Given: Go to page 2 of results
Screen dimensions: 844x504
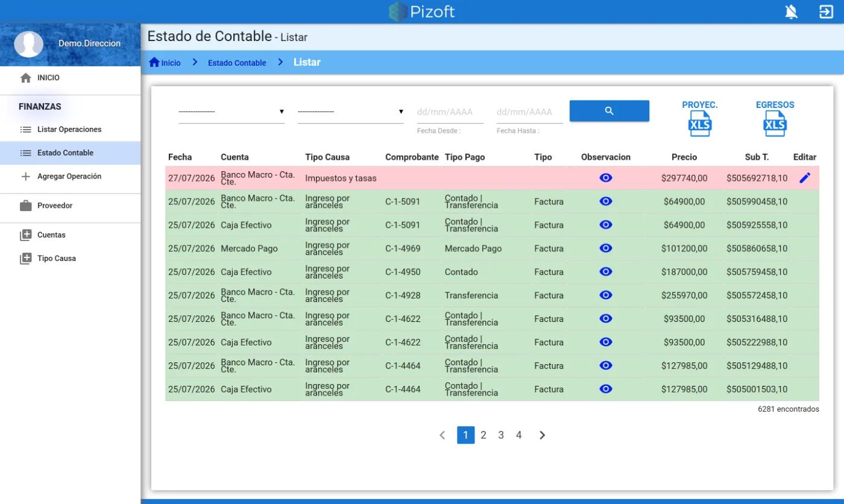Looking at the screenshot, I should point(483,435).
